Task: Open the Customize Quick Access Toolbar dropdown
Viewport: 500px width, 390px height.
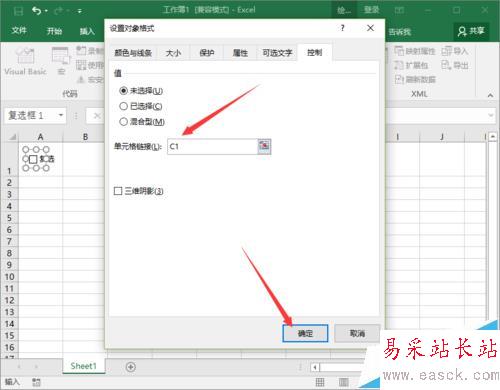Action: click(x=79, y=11)
